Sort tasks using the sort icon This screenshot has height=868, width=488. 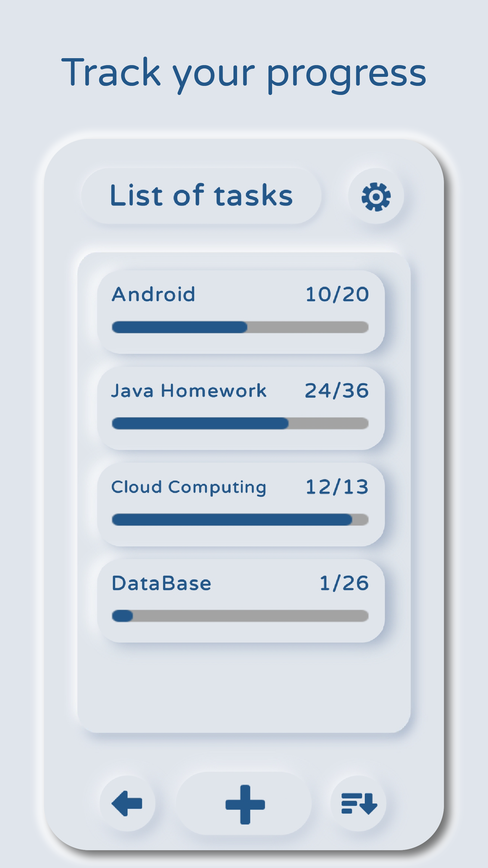point(359,804)
